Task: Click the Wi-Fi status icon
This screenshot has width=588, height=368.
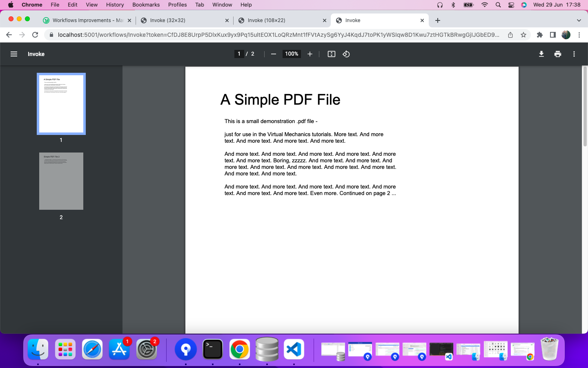Action: 485,5
